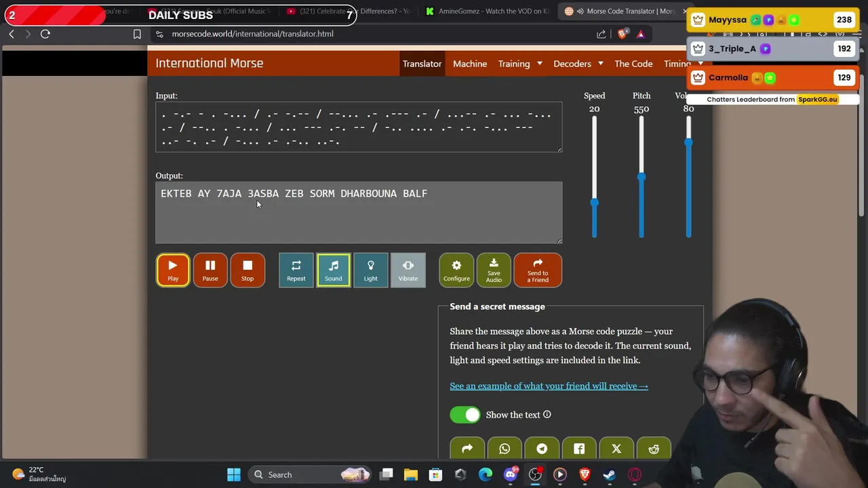Pause the Morse playback
868x488 pixels.
pos(210,270)
